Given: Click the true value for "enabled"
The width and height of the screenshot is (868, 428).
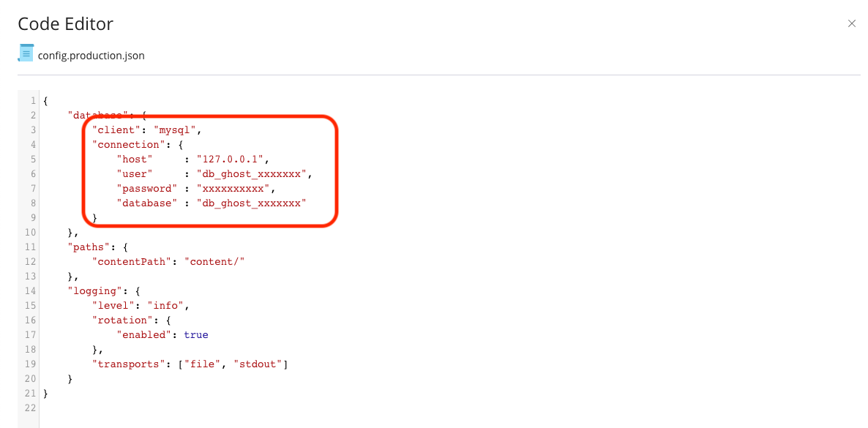Looking at the screenshot, I should pos(196,335).
